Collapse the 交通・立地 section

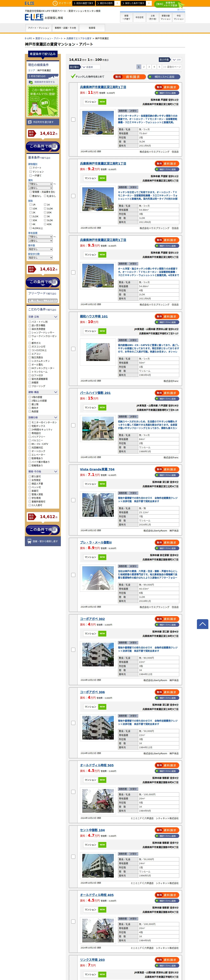click(43, 317)
